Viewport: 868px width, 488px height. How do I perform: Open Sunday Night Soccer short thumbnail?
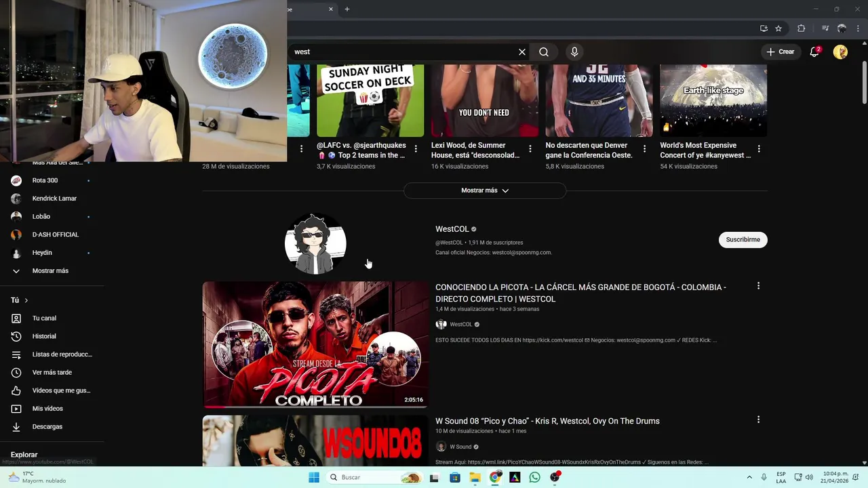370,100
